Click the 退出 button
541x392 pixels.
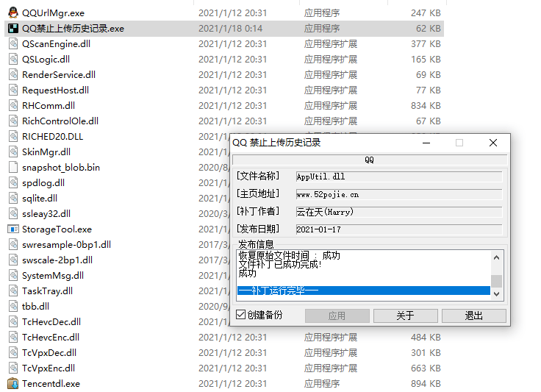473,316
